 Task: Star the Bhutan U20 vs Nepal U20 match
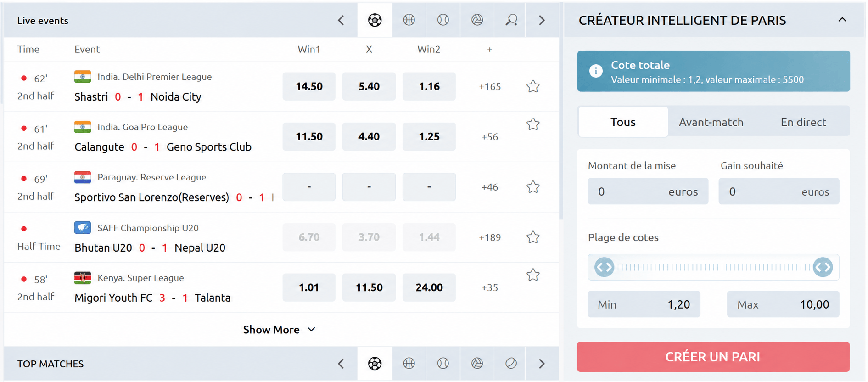(532, 237)
